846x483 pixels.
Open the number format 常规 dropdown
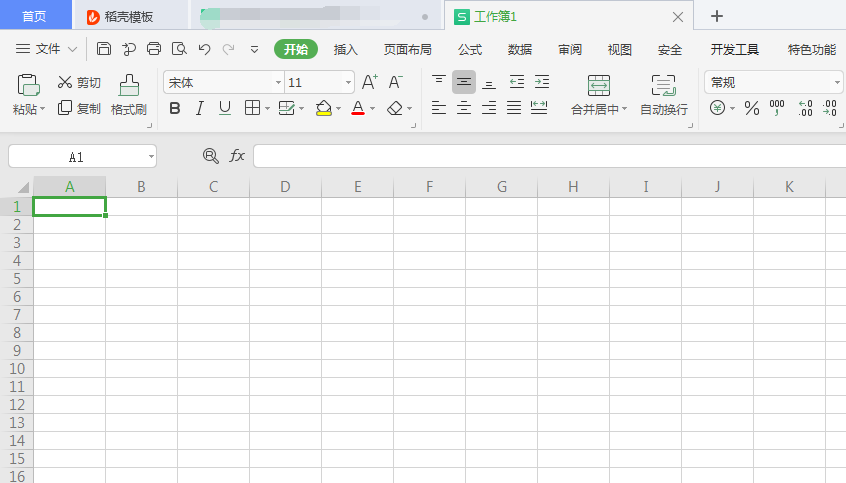coord(837,83)
